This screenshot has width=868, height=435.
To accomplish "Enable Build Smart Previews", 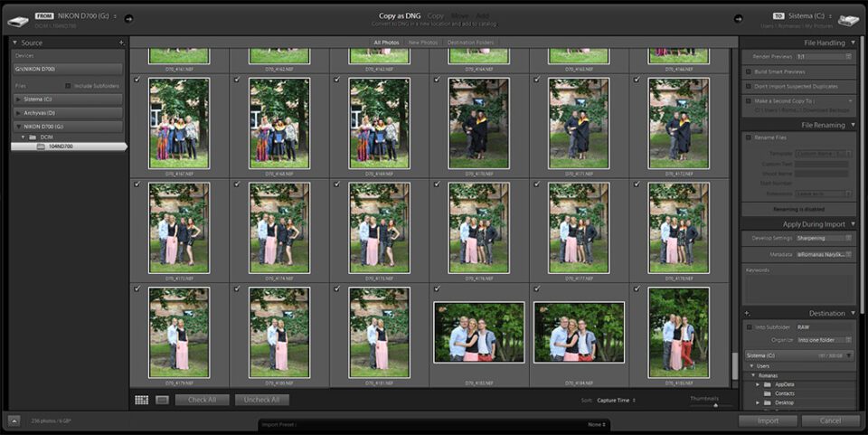I will 749,72.
